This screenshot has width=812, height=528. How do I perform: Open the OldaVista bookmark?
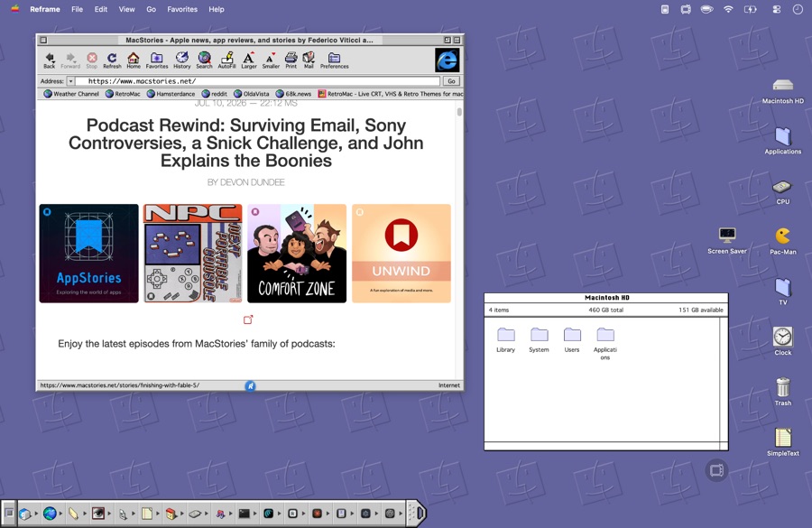252,94
